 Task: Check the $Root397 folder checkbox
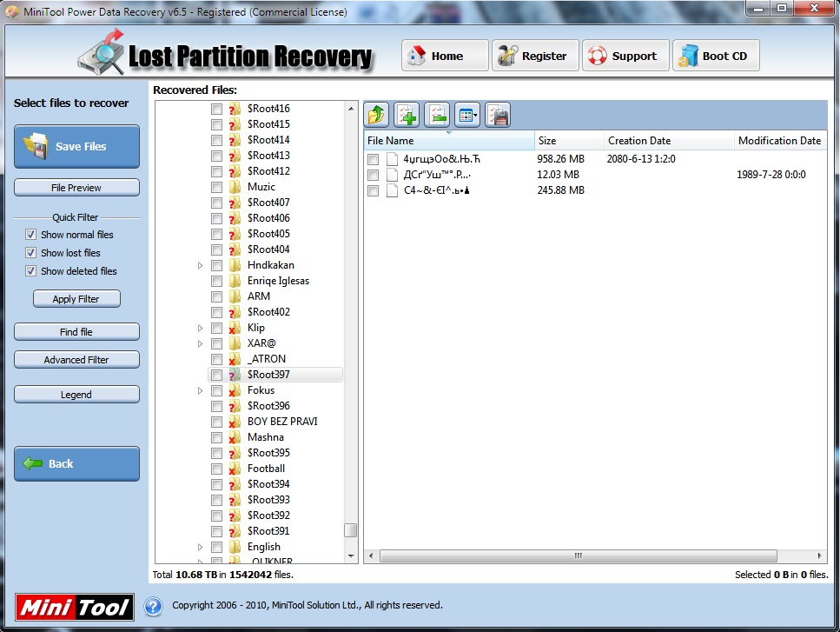click(x=216, y=375)
